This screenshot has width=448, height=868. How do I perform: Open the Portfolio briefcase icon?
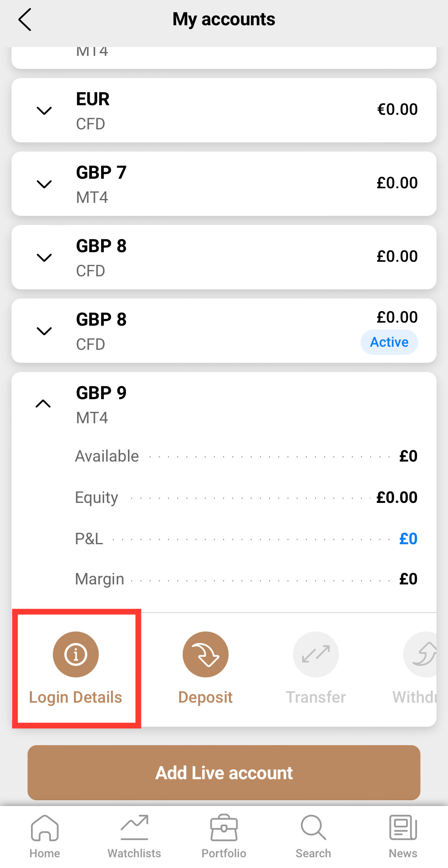[224, 828]
